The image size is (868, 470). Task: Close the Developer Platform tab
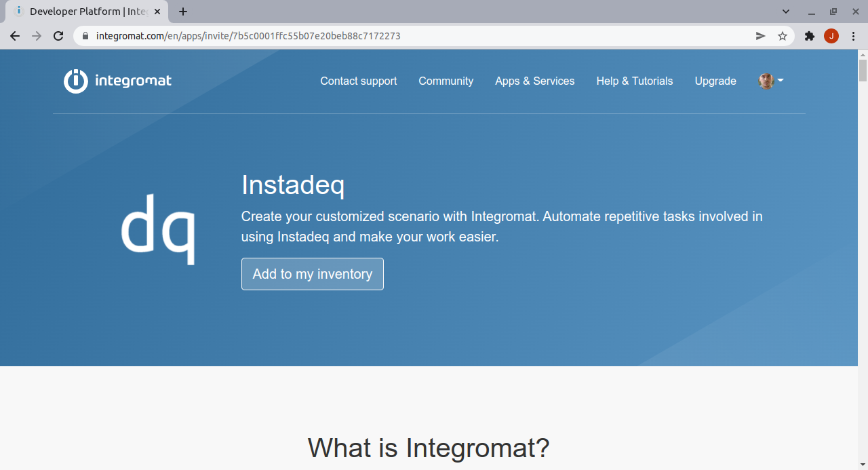pos(157,12)
